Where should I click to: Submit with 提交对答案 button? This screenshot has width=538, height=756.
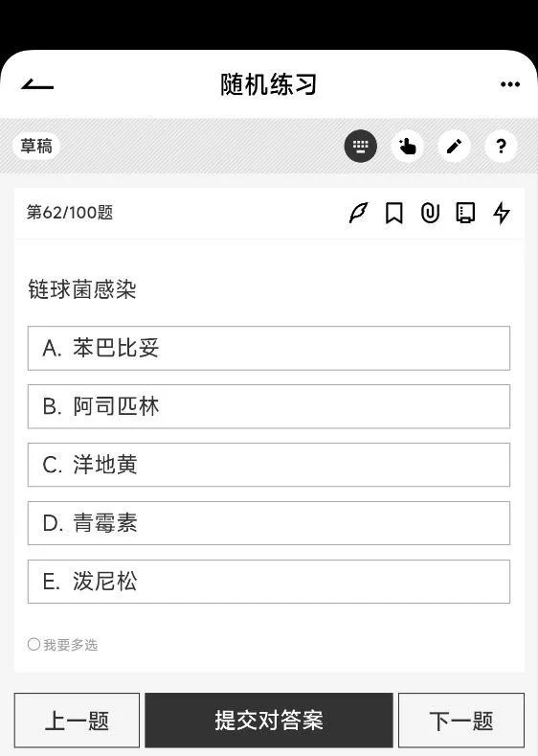pyautogui.click(x=269, y=721)
